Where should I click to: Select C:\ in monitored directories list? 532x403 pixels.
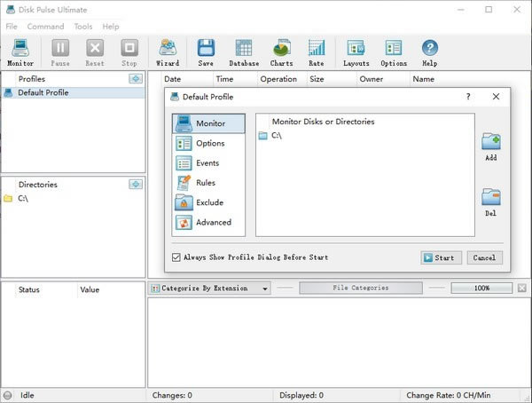pyautogui.click(x=276, y=136)
